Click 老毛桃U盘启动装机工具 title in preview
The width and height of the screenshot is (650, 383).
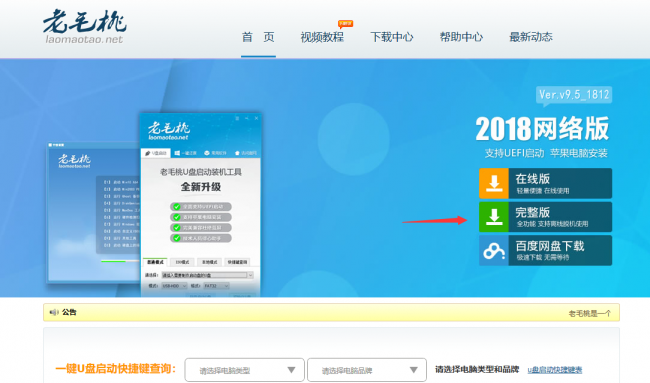point(201,172)
